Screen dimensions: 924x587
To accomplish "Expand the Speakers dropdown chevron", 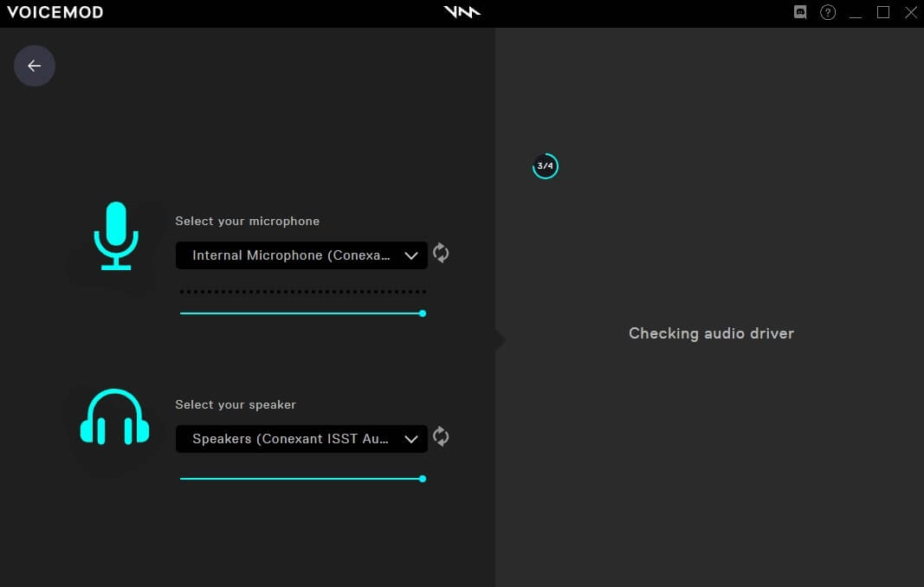I will pos(411,438).
